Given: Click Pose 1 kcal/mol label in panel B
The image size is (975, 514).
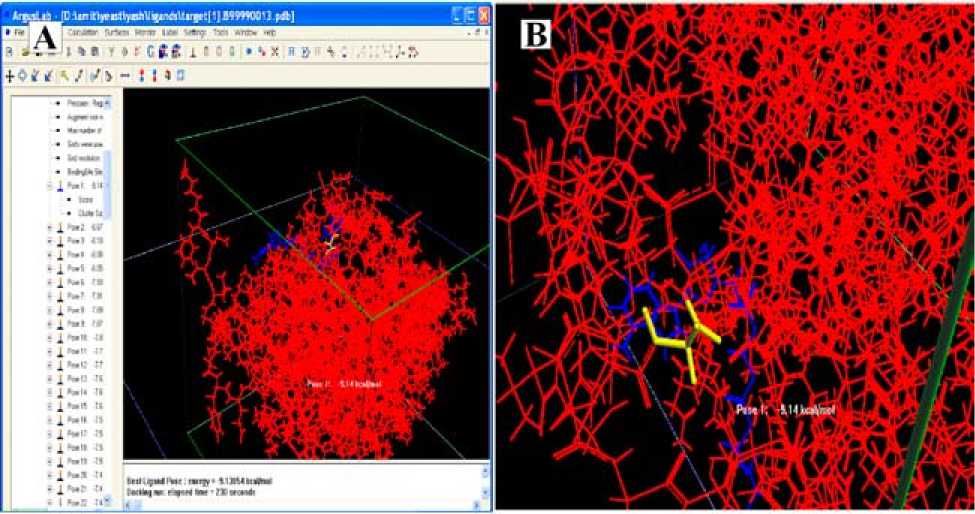Looking at the screenshot, I should (x=786, y=410).
